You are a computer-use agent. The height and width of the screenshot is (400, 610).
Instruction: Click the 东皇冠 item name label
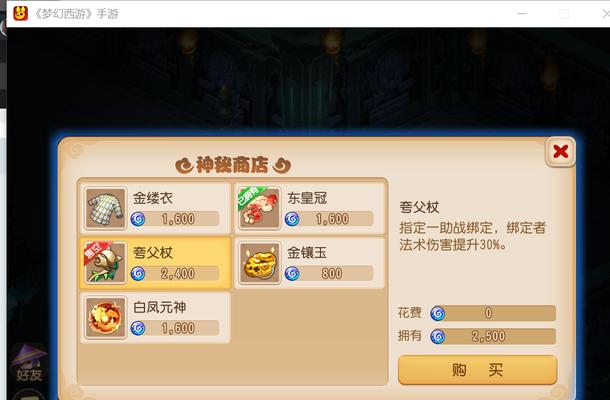pos(307,198)
